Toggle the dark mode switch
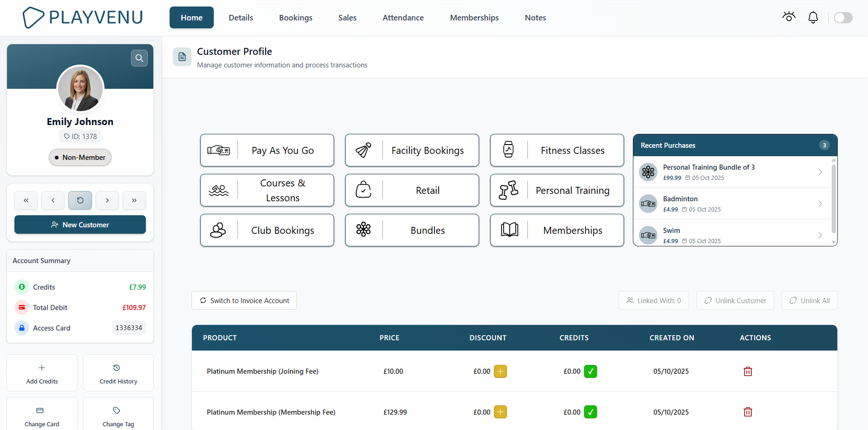868x430 pixels. (x=843, y=17)
